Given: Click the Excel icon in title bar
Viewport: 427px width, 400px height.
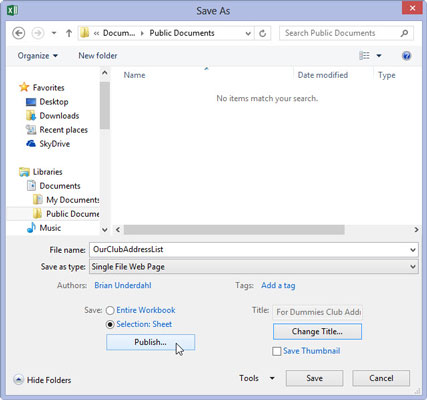Looking at the screenshot, I should click(13, 10).
